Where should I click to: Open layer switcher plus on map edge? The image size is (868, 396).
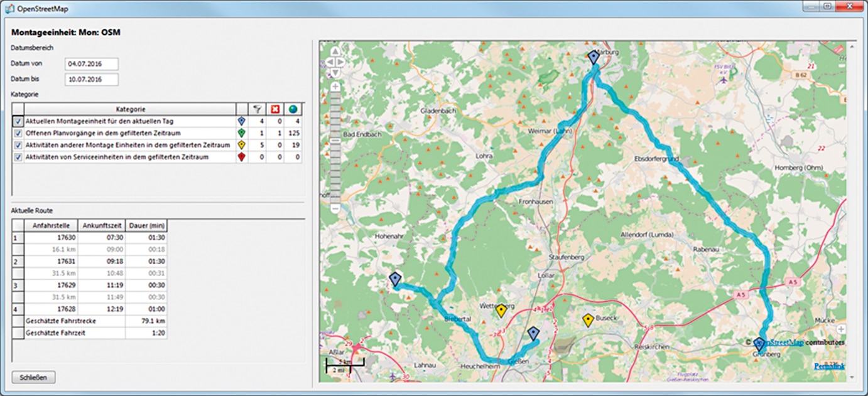[841, 329]
